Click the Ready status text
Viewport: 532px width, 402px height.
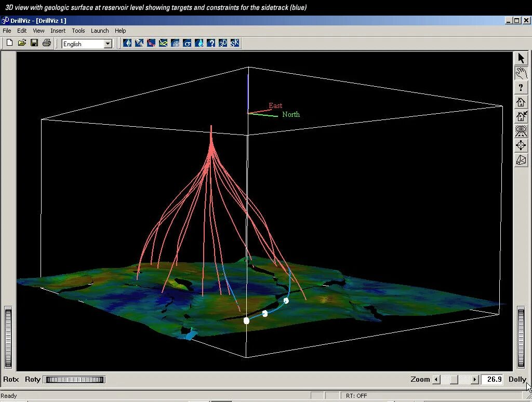9,396
